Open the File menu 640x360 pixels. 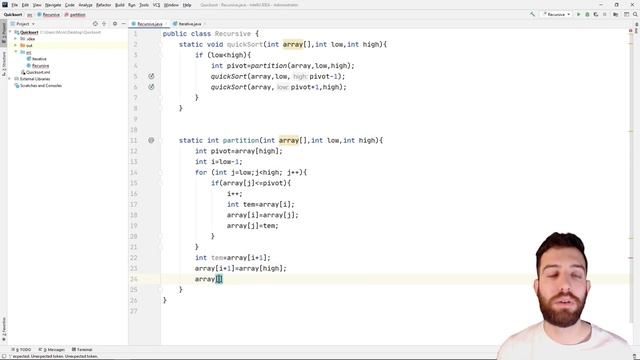point(14,5)
